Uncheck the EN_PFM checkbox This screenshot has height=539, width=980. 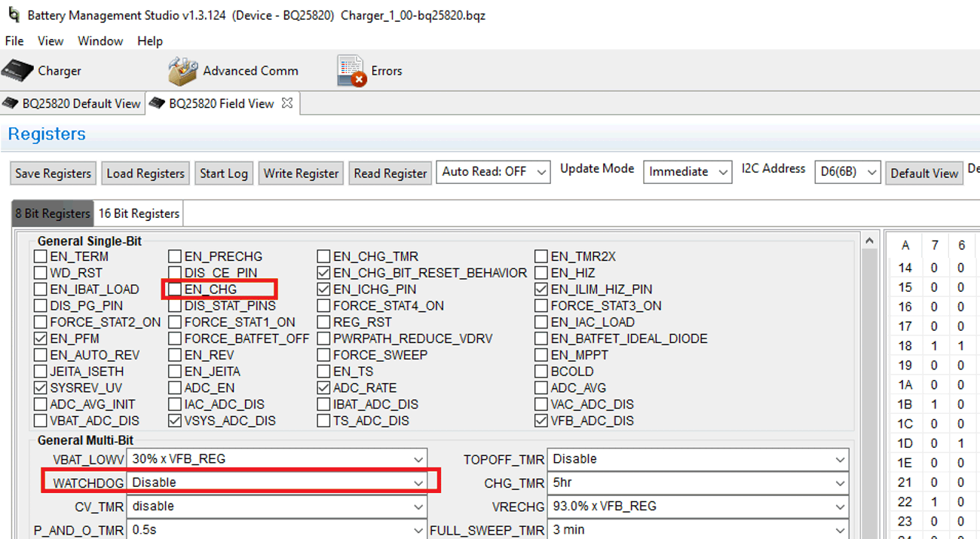point(39,338)
